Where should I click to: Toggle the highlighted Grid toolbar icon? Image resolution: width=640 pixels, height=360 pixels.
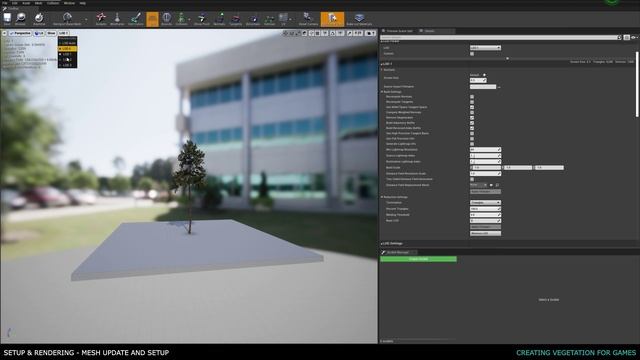point(152,19)
